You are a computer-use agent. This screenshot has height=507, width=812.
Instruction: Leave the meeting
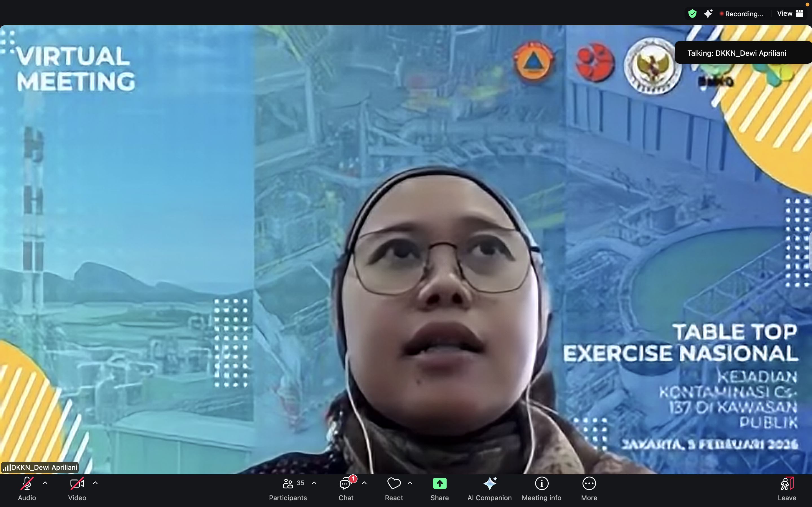point(787,484)
